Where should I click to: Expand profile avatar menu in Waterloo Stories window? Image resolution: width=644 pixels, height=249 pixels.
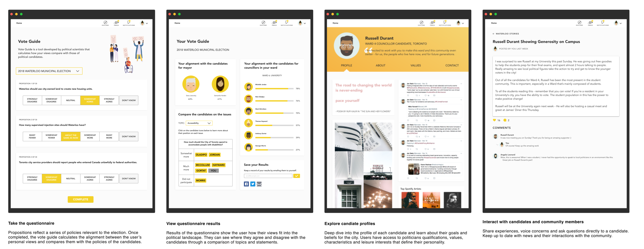618,23
